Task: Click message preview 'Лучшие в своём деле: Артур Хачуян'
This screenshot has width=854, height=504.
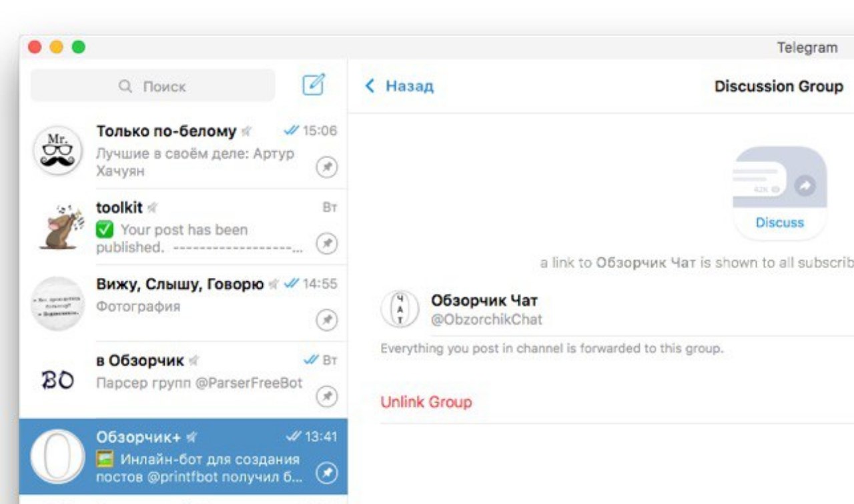Action: pos(195,162)
